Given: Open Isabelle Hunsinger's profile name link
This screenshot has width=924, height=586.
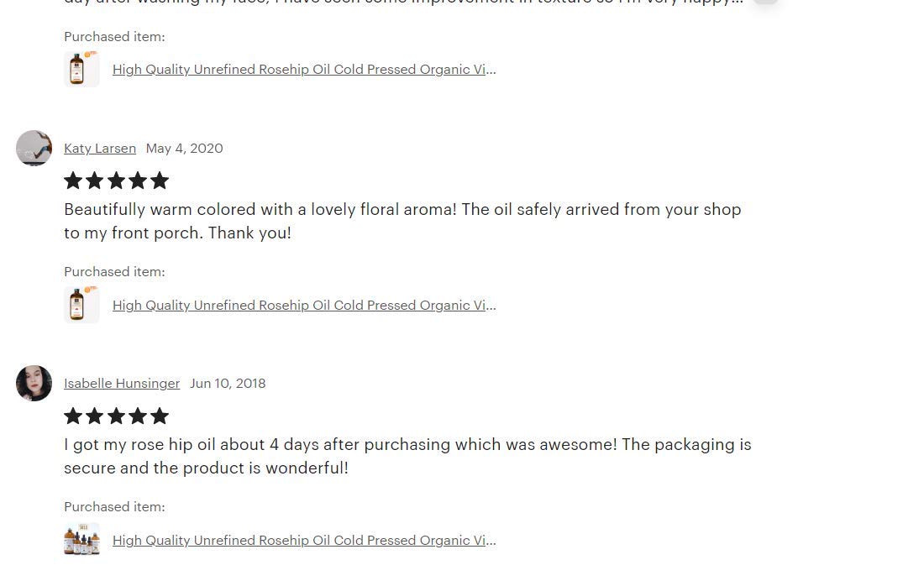Looking at the screenshot, I should point(122,384).
